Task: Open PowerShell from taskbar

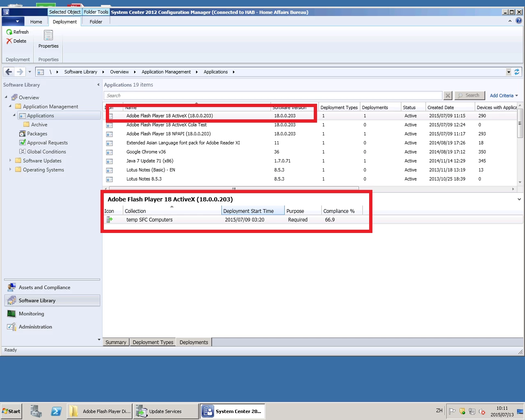Action: 57,411
